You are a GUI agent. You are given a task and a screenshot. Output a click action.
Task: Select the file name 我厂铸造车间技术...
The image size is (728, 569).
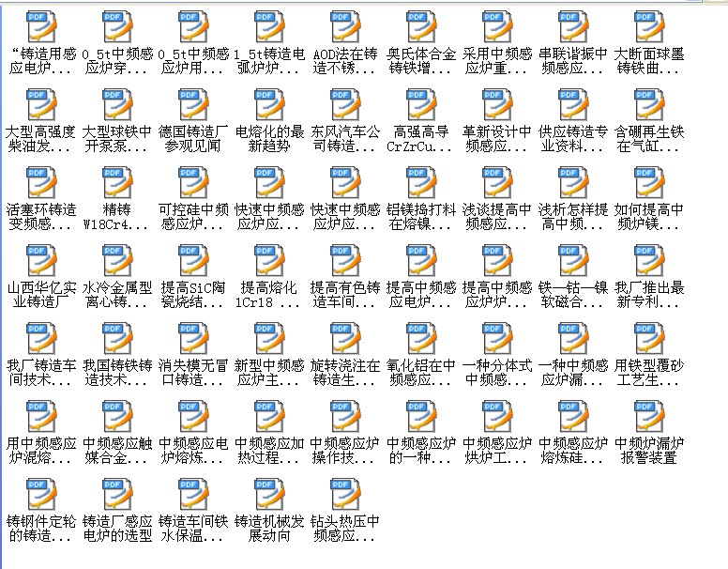tap(41, 373)
